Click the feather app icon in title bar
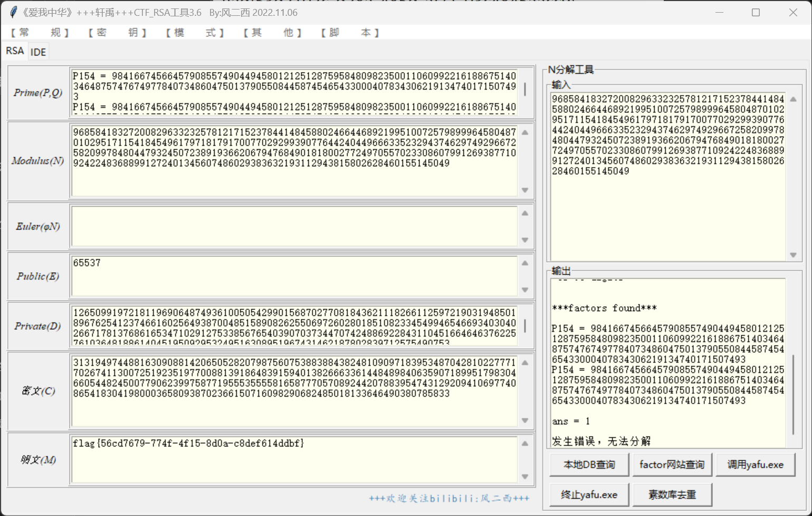The width and height of the screenshot is (812, 516). [13, 12]
